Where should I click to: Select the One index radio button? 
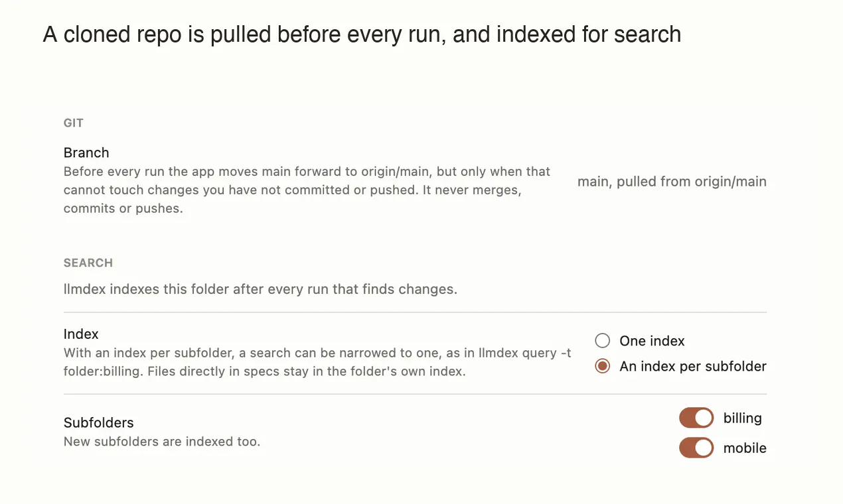coord(602,341)
